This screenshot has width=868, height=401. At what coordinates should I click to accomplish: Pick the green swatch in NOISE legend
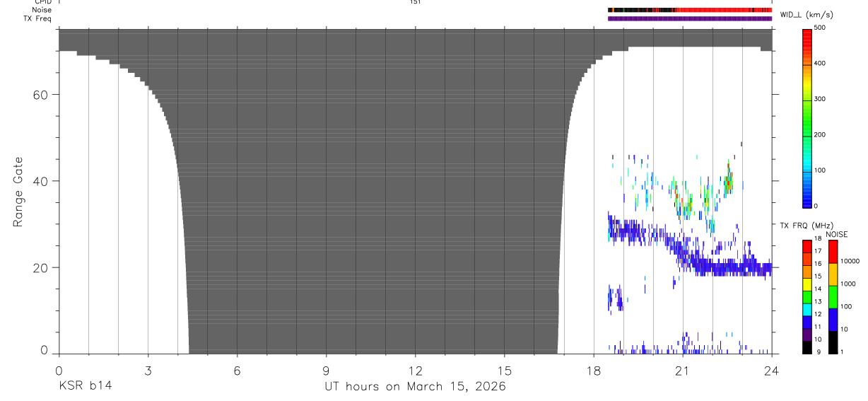click(833, 296)
